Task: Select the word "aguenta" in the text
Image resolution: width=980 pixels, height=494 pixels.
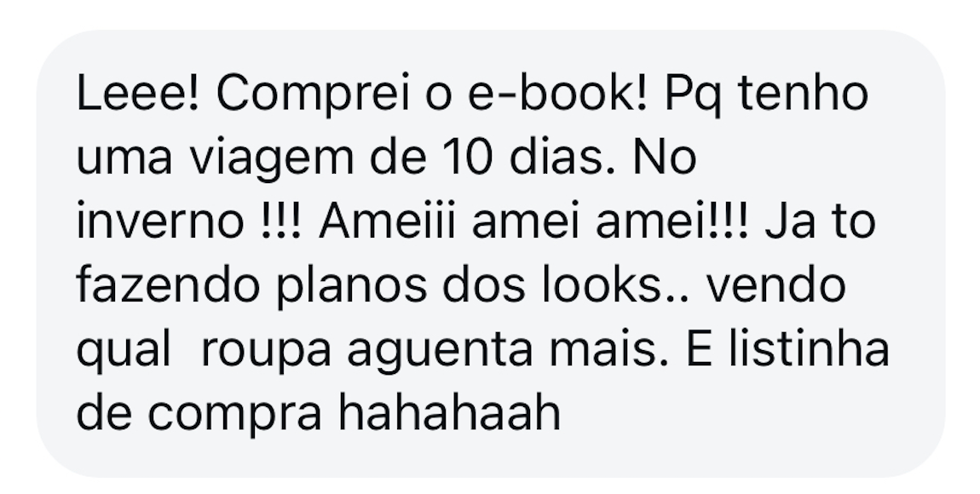Action: [440, 352]
